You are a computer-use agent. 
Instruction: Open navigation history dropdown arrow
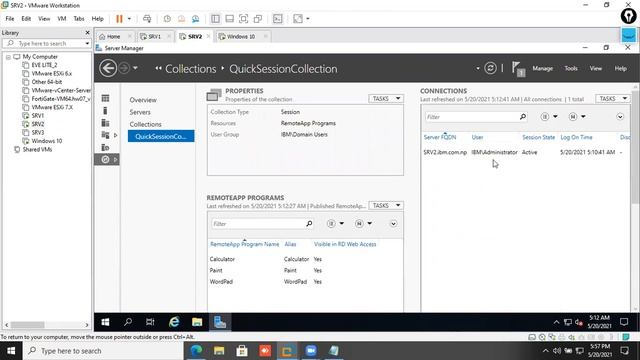pyautogui.click(x=135, y=68)
